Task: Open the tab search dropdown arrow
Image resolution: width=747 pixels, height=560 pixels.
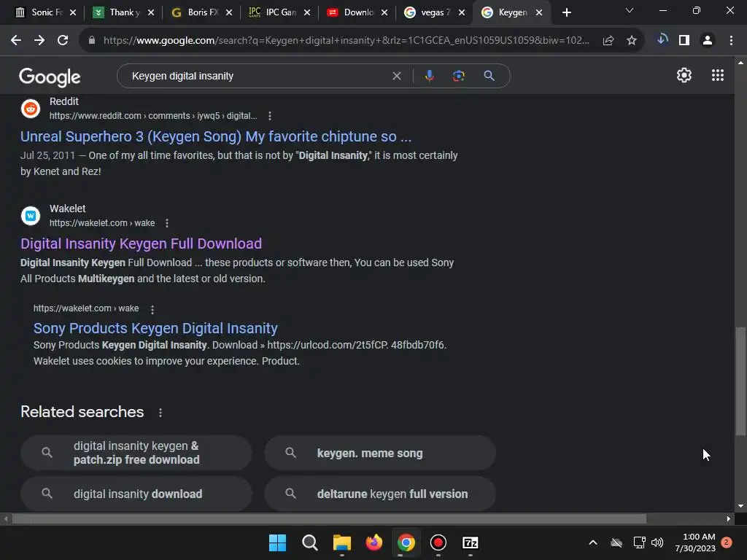Action: click(630, 10)
